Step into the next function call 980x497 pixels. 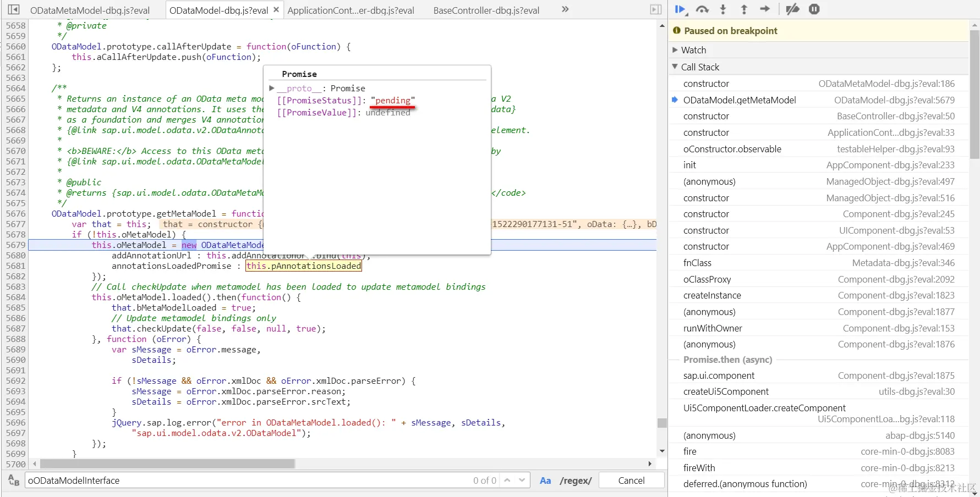tap(723, 9)
